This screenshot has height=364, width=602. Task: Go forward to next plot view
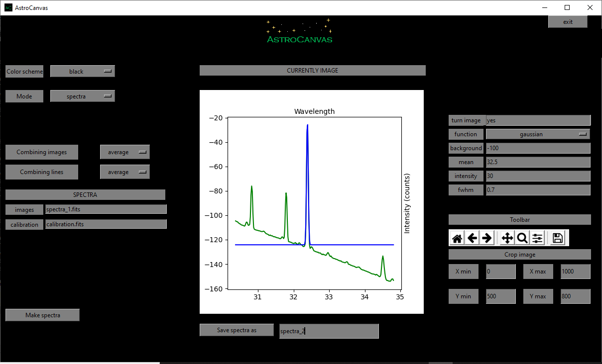(487, 238)
